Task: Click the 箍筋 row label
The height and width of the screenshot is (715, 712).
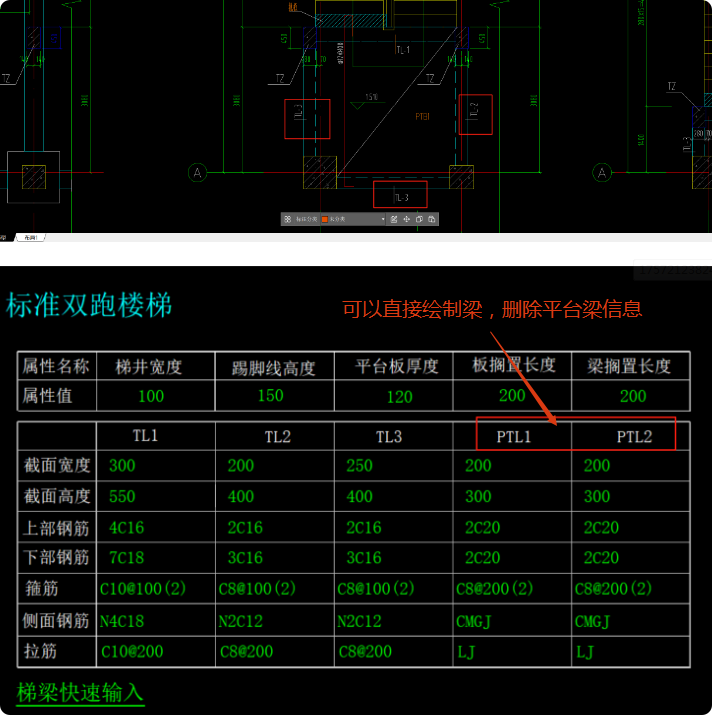Action: (x=42, y=588)
